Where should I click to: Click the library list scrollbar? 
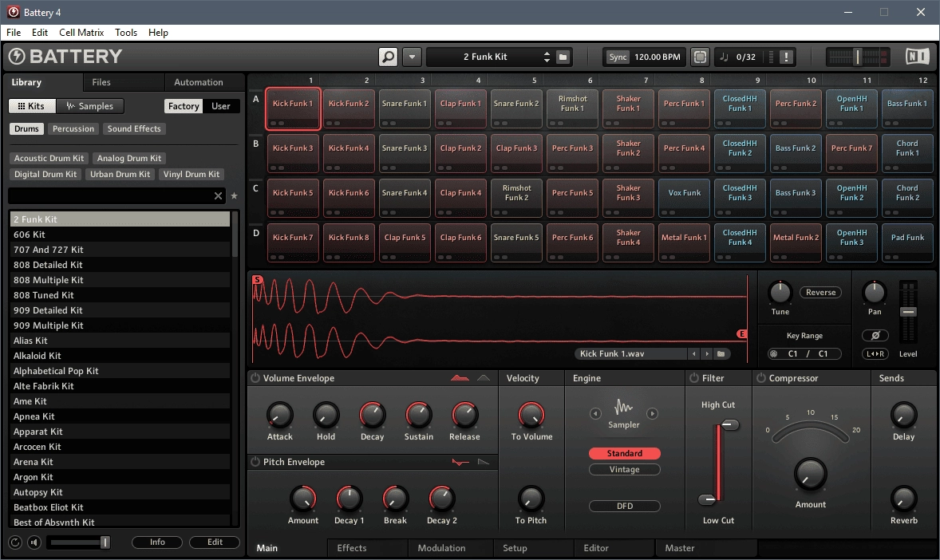(x=235, y=234)
